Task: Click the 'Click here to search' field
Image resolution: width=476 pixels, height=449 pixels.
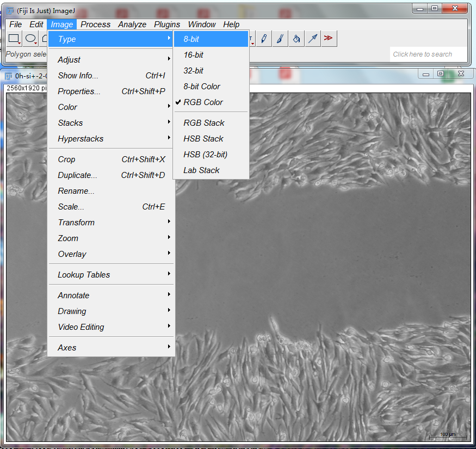Action: [x=428, y=54]
